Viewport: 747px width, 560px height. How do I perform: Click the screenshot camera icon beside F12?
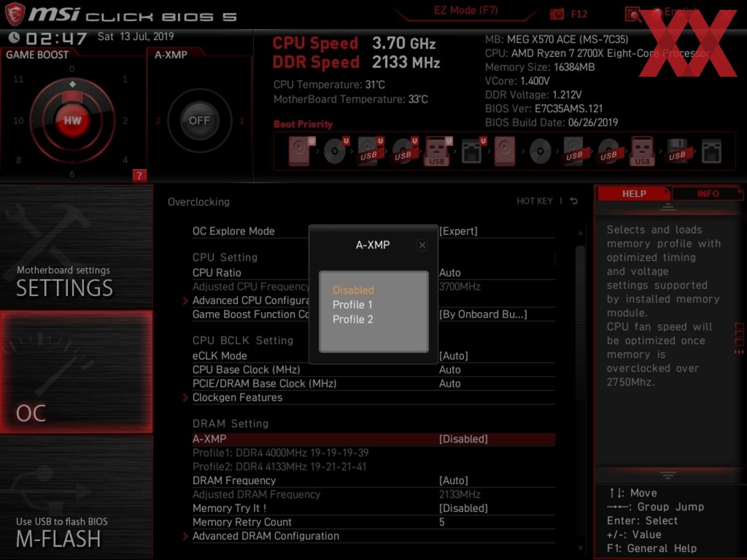(557, 14)
